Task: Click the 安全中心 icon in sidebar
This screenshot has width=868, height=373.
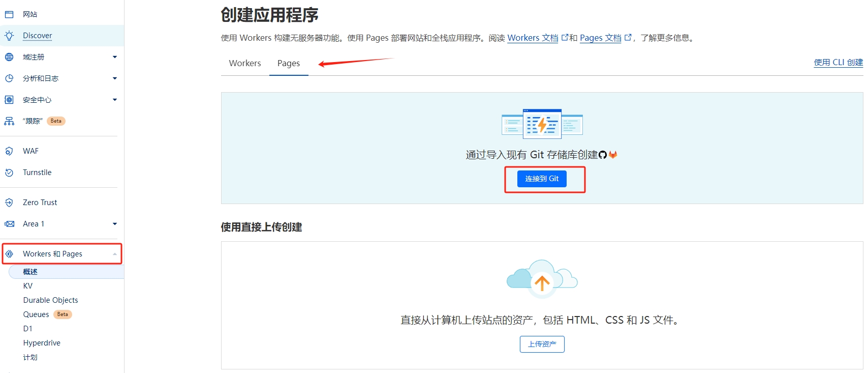Action: [x=9, y=100]
